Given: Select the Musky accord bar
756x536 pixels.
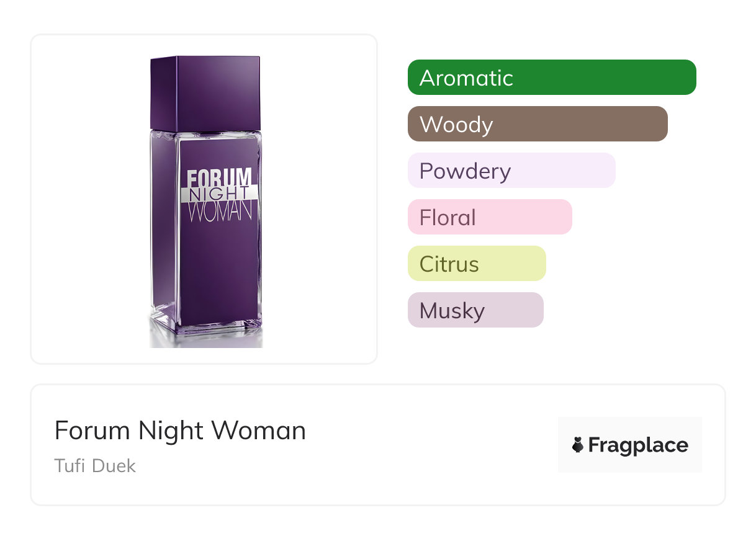Looking at the screenshot, I should pos(475,310).
